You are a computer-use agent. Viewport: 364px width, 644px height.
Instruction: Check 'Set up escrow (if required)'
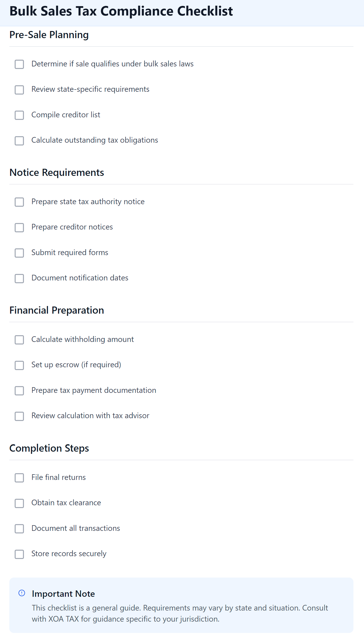point(19,366)
